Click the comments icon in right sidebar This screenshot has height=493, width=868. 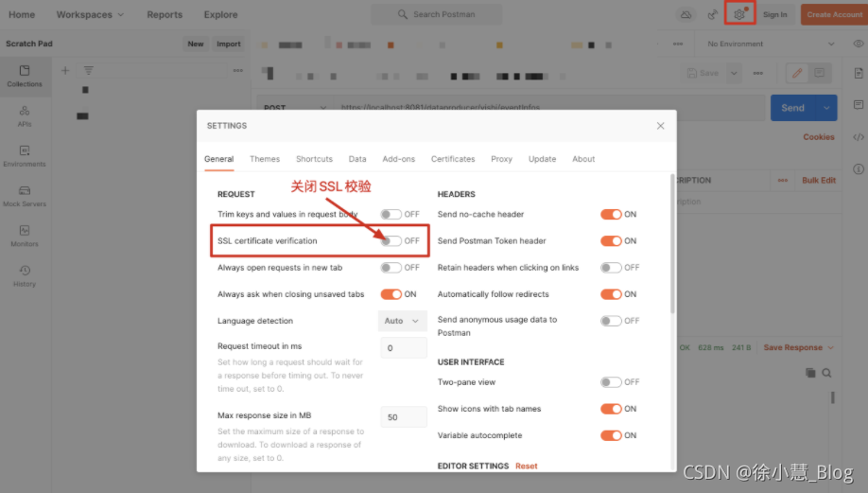(x=858, y=105)
